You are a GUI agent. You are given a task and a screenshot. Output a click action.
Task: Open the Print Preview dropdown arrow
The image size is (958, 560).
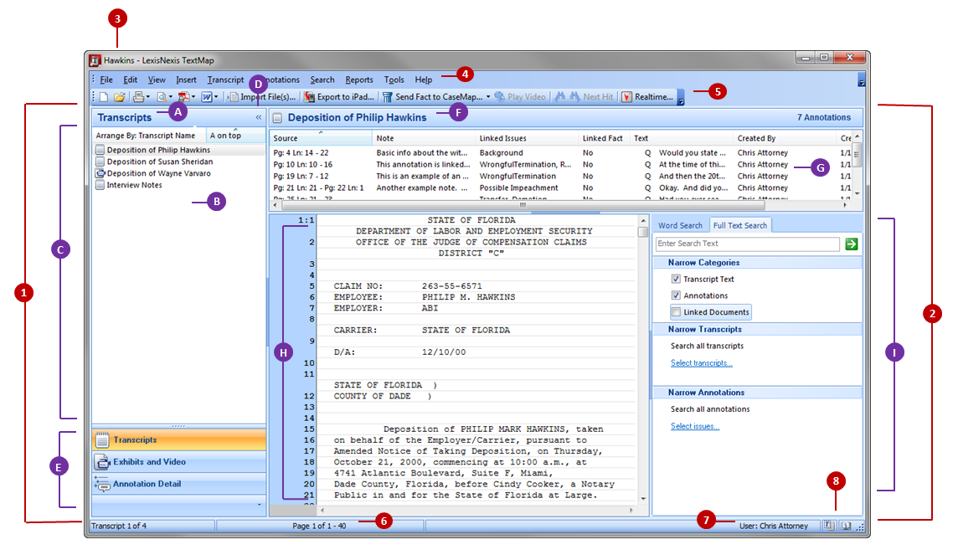coord(171,97)
